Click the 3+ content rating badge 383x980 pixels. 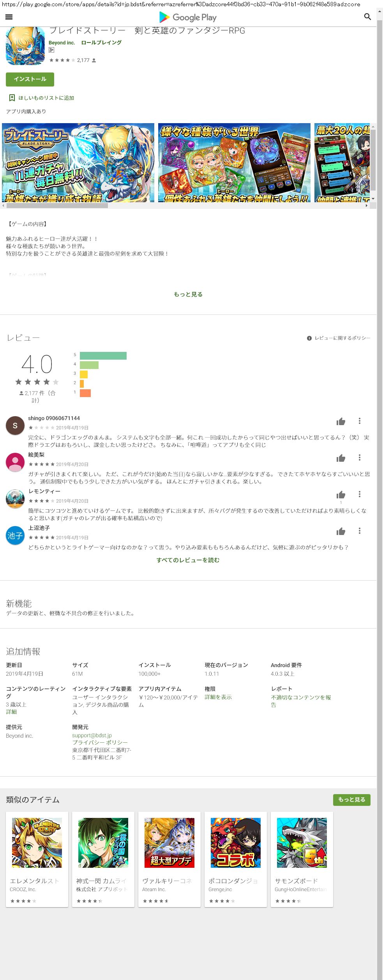51,50
